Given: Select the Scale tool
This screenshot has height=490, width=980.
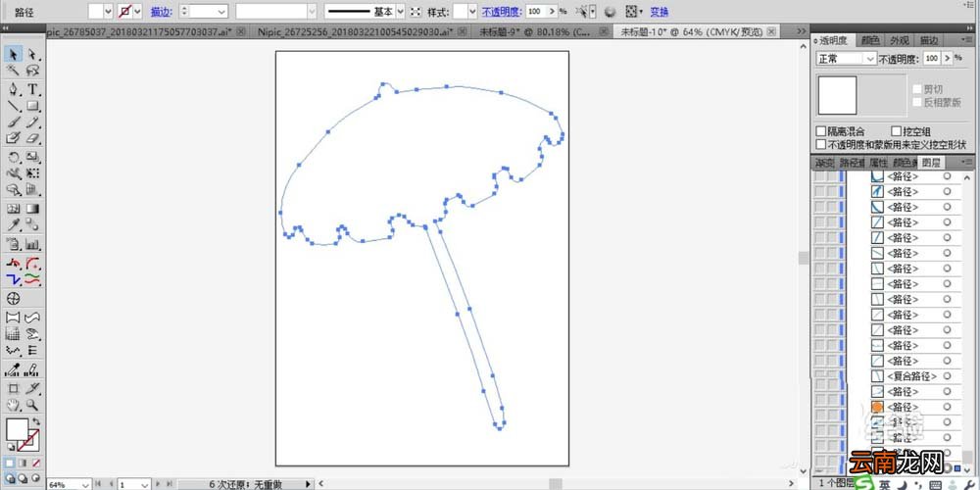Looking at the screenshot, I should coord(32,157).
